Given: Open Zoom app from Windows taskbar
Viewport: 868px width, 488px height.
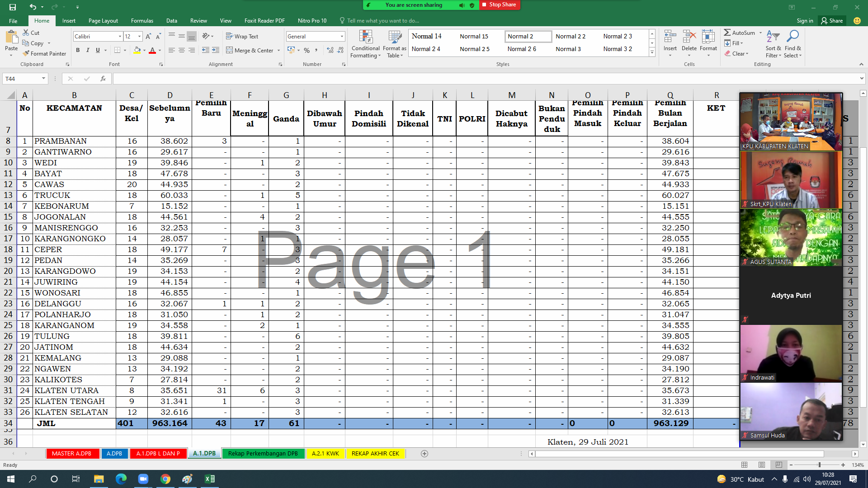Looking at the screenshot, I should click(143, 479).
